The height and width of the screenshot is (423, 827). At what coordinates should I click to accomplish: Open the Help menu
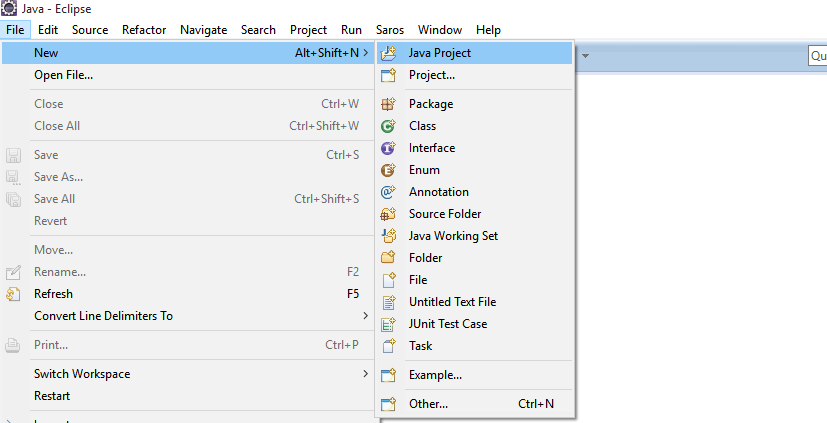tap(488, 30)
